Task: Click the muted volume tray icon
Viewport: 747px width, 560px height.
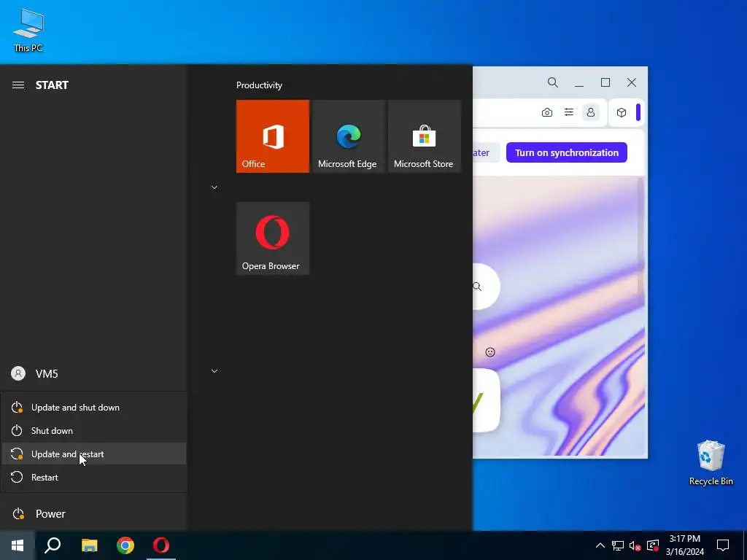Action: click(x=635, y=545)
